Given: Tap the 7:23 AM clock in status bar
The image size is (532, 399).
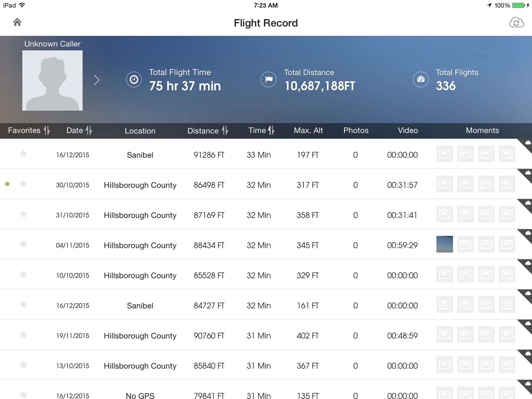Looking at the screenshot, I should 266,5.
